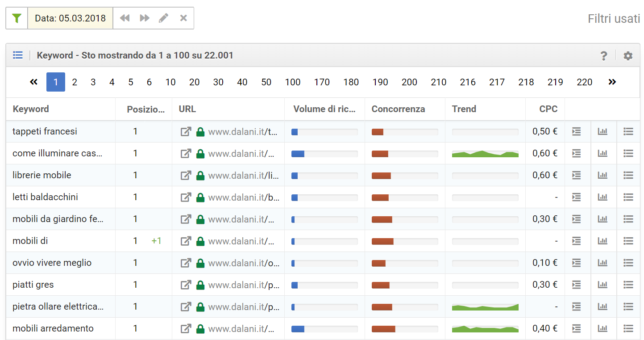Edit the date filter with pencil icon
This screenshot has height=340, width=644.
coord(164,18)
